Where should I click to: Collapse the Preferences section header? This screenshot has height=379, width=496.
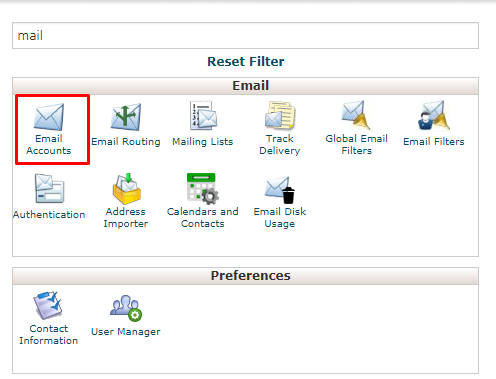(x=246, y=276)
